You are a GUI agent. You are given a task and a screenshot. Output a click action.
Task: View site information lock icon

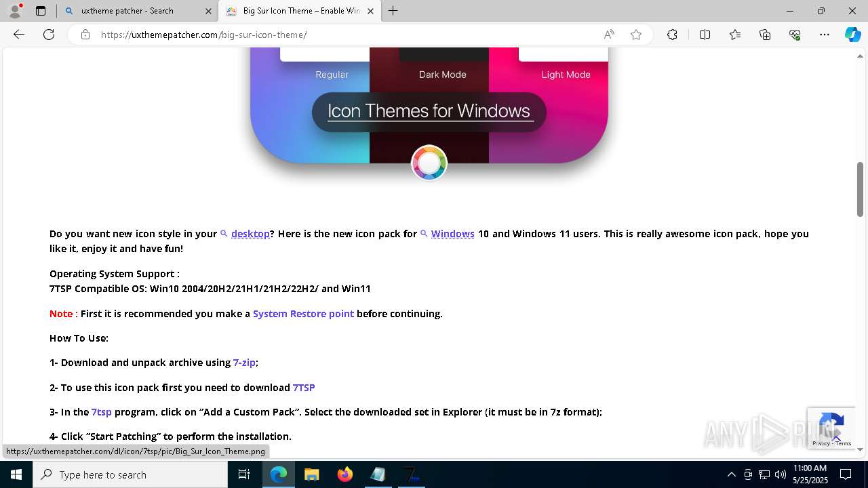(85, 35)
